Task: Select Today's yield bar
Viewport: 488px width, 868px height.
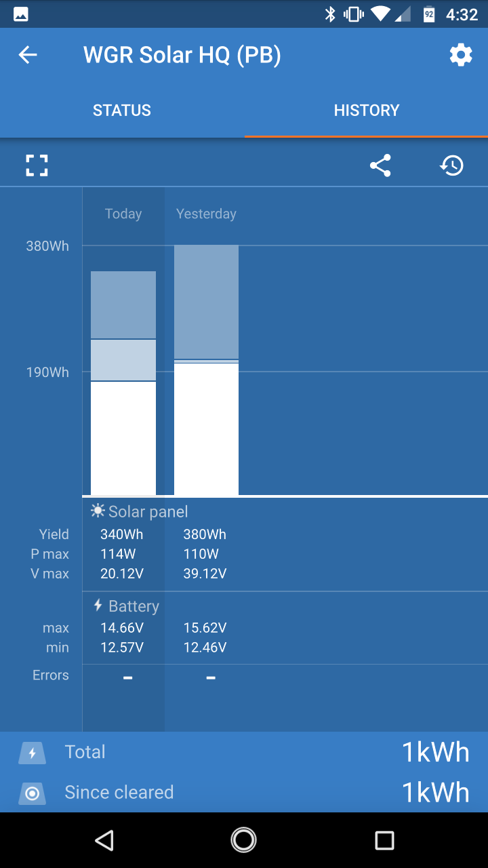Action: (123, 383)
